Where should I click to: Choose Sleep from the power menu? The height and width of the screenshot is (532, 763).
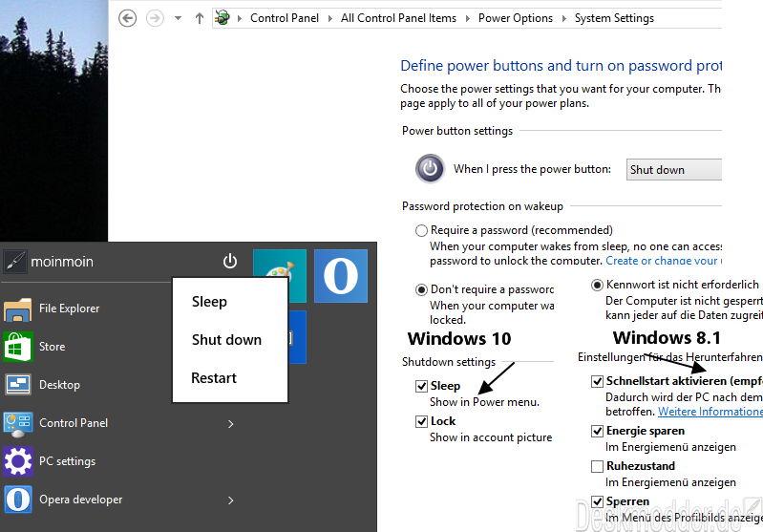[209, 301]
